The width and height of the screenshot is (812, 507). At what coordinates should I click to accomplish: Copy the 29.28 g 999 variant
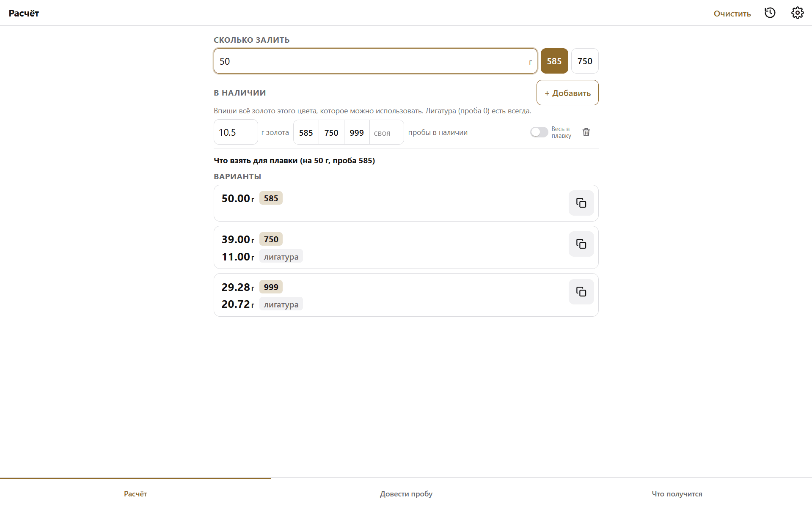(x=581, y=292)
